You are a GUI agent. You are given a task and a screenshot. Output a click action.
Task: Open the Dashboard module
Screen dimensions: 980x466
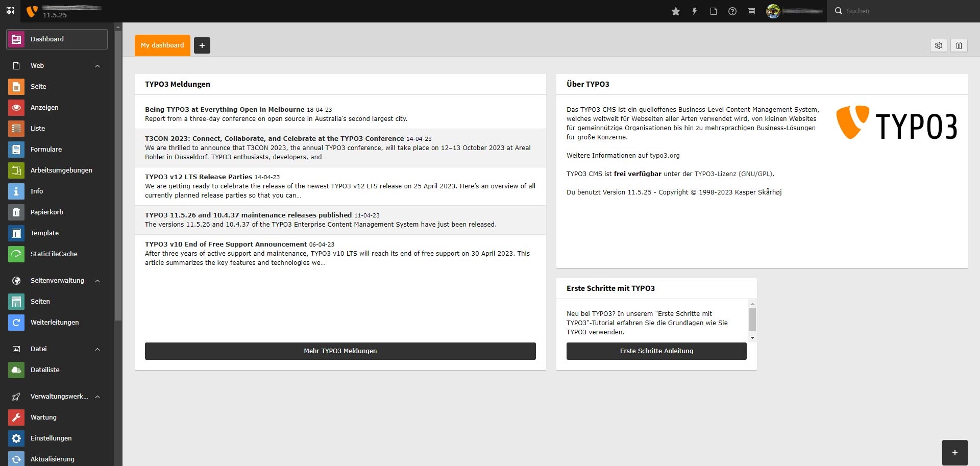pos(57,39)
